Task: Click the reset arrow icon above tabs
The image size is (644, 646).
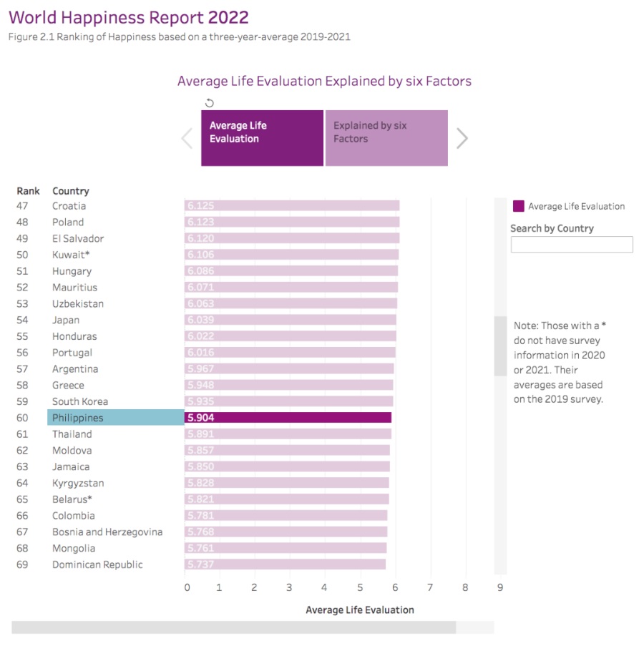Action: pos(210,103)
